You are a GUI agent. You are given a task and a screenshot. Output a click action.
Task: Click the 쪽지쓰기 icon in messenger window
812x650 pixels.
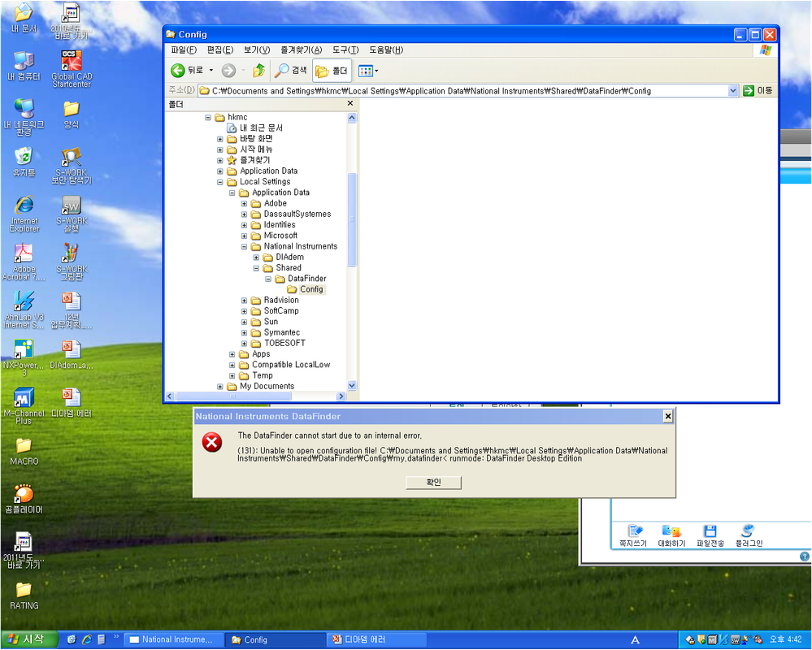[x=633, y=535]
